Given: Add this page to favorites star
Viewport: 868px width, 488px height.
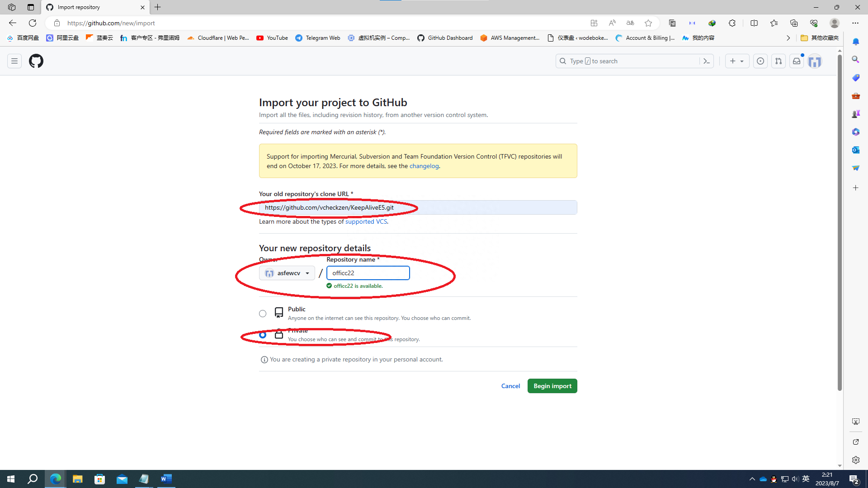Looking at the screenshot, I should click(648, 23).
